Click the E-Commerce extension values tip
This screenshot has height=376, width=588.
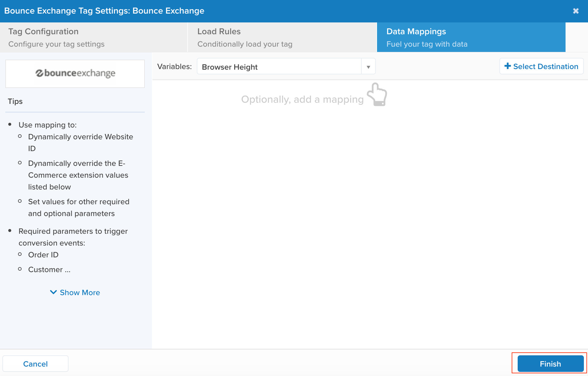78,175
